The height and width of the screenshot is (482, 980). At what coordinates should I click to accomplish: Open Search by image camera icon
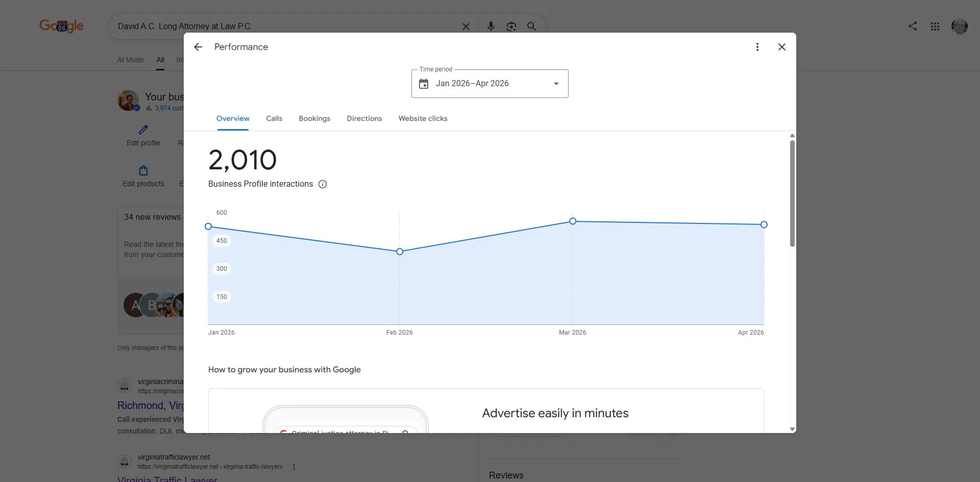[511, 27]
